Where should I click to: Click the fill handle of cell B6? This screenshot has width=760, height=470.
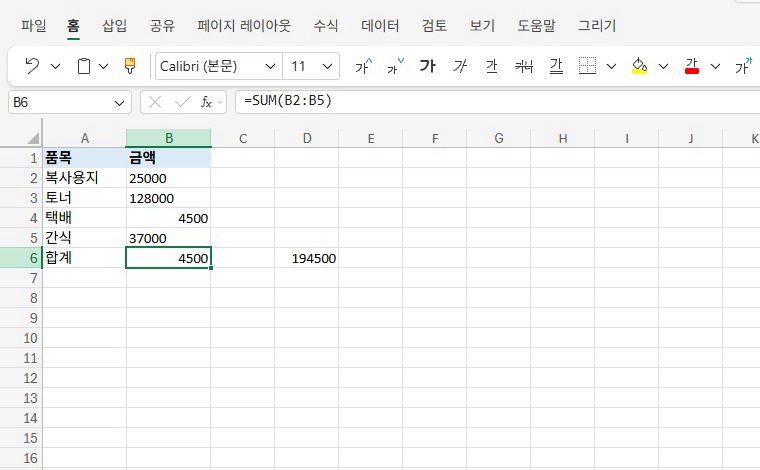click(211, 268)
